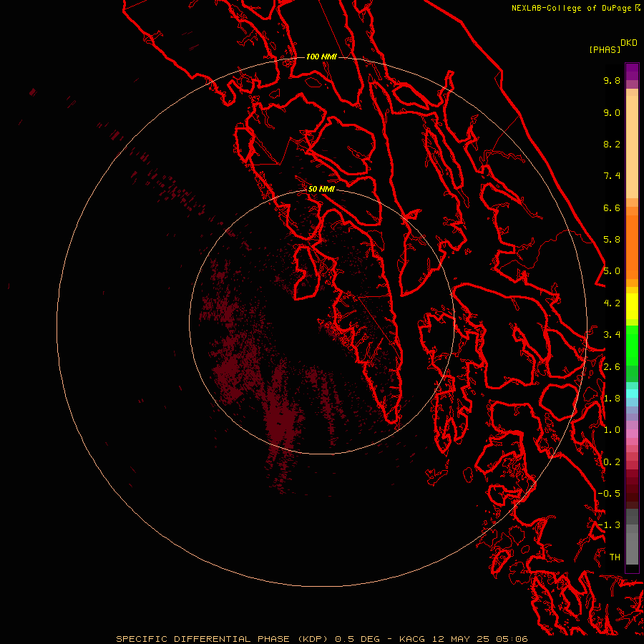Click the 50 NMI range ring label
This screenshot has width=644, height=644.
[321, 189]
